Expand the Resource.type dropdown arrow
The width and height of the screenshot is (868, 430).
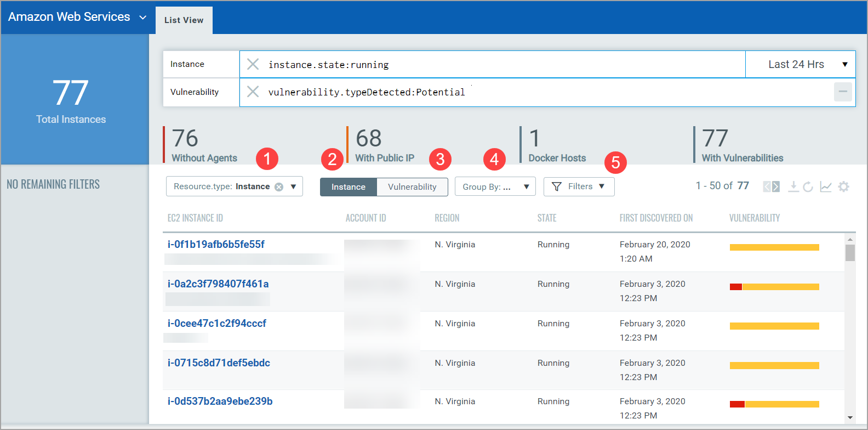(x=293, y=186)
